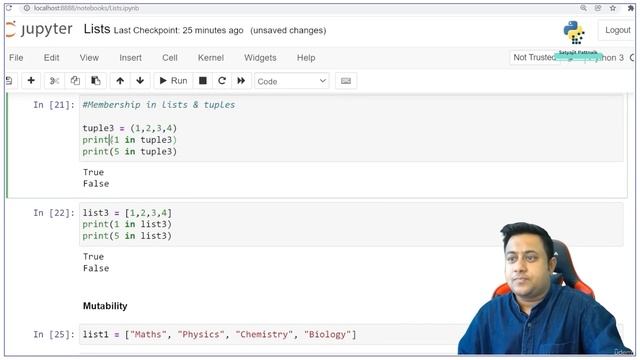Click code line tuple3 = (1,2,3,4)
Image resolution: width=640 pixels, height=360 pixels.
(130, 128)
